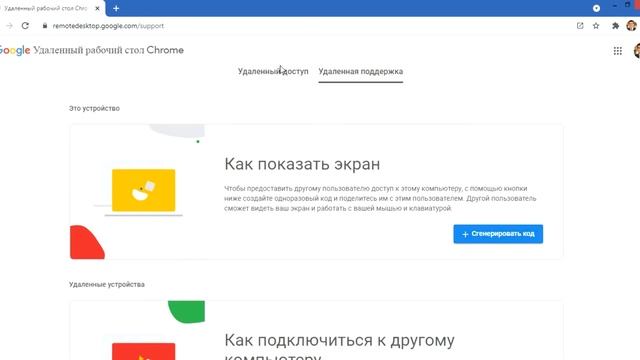Click the Google logo
640x360 pixels.
pos(15,50)
